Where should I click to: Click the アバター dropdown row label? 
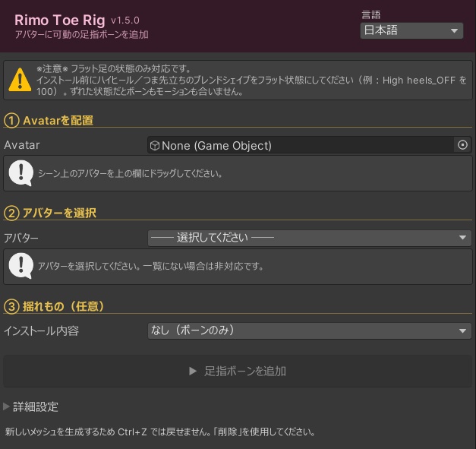click(x=21, y=238)
